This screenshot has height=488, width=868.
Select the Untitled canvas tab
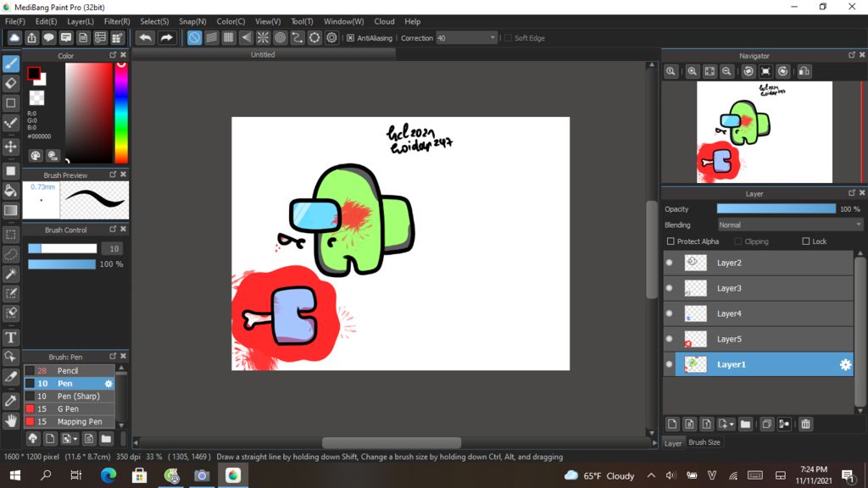tap(263, 55)
